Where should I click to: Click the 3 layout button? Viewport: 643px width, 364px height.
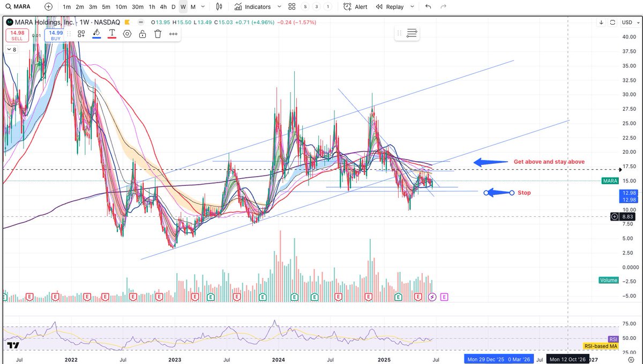click(x=317, y=7)
